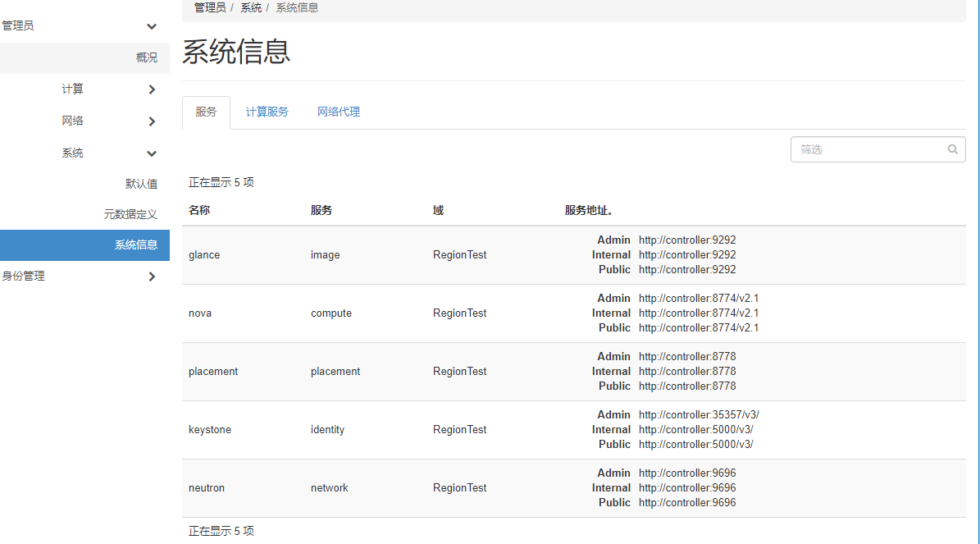Open the 概况 page from the sidebar

pyautogui.click(x=146, y=57)
